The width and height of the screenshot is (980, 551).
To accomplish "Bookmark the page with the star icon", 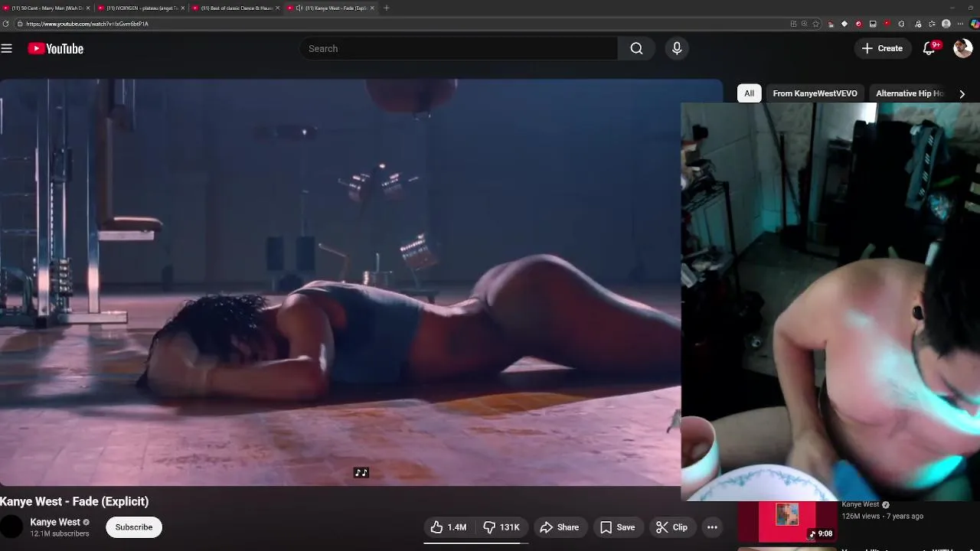I will (815, 24).
